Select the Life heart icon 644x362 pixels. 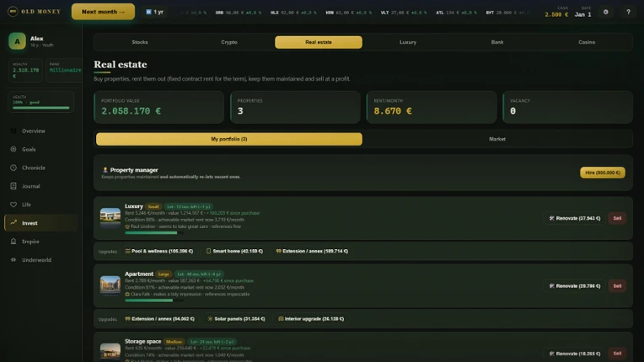[13, 205]
